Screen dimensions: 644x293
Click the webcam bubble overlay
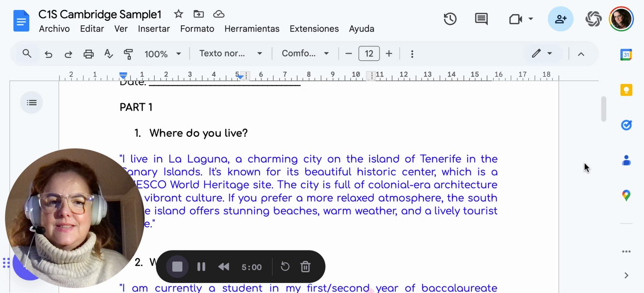74,218
